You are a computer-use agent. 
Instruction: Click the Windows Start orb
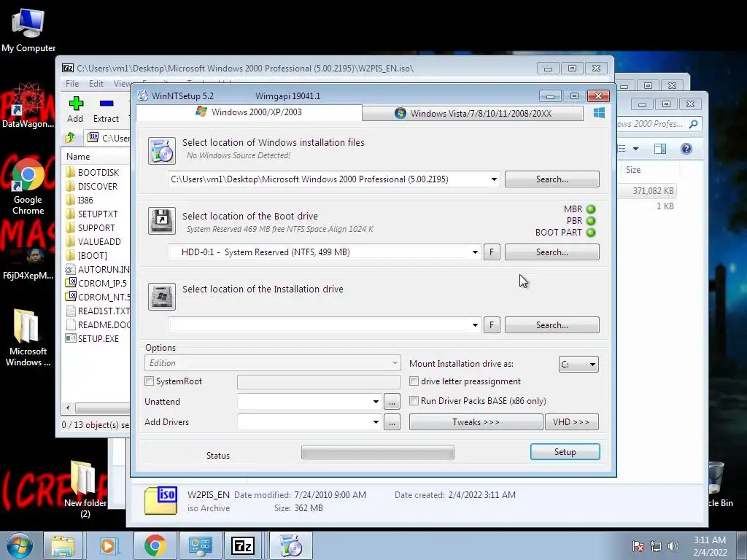[x=20, y=545]
